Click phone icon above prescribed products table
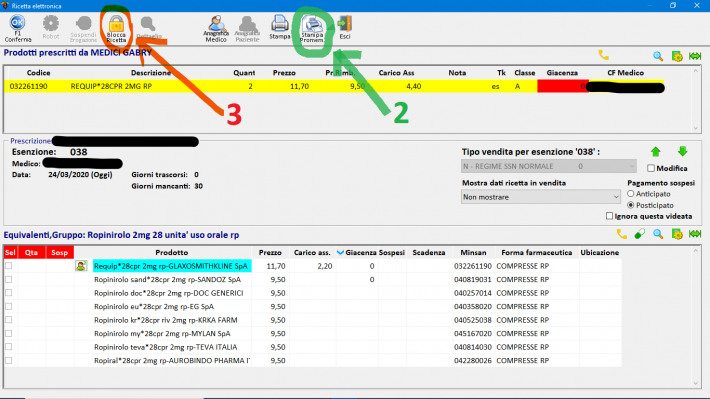710x399 pixels. pos(604,55)
